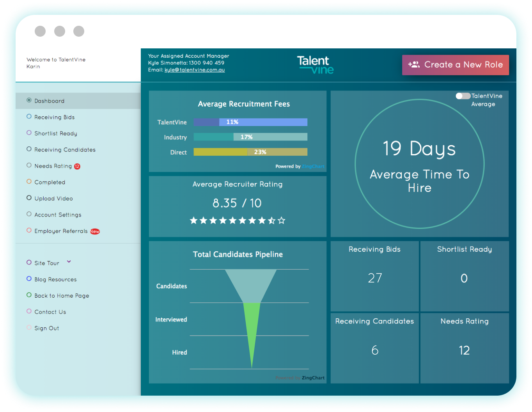The image size is (532, 412).
Task: Click the Create a New Role button
Action: [456, 65]
